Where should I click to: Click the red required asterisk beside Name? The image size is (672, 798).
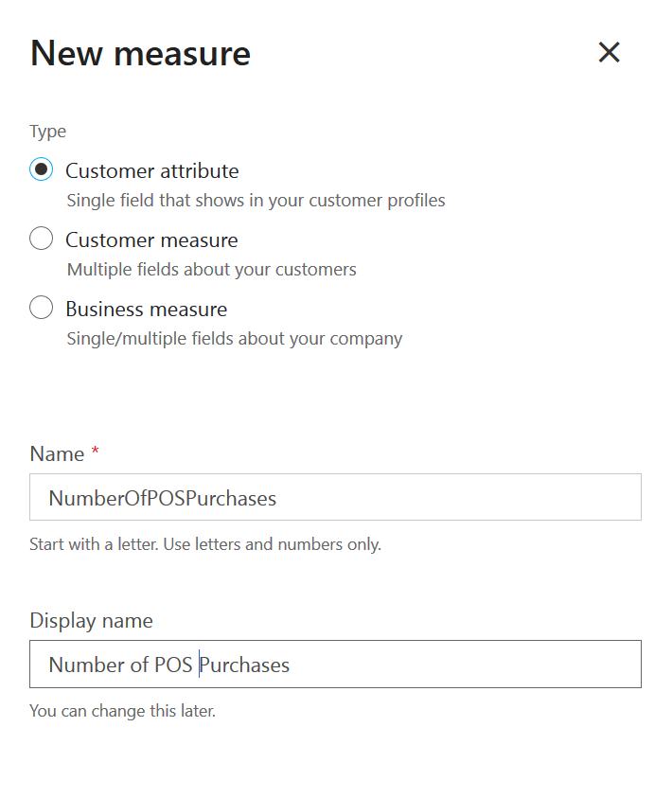[x=95, y=452]
